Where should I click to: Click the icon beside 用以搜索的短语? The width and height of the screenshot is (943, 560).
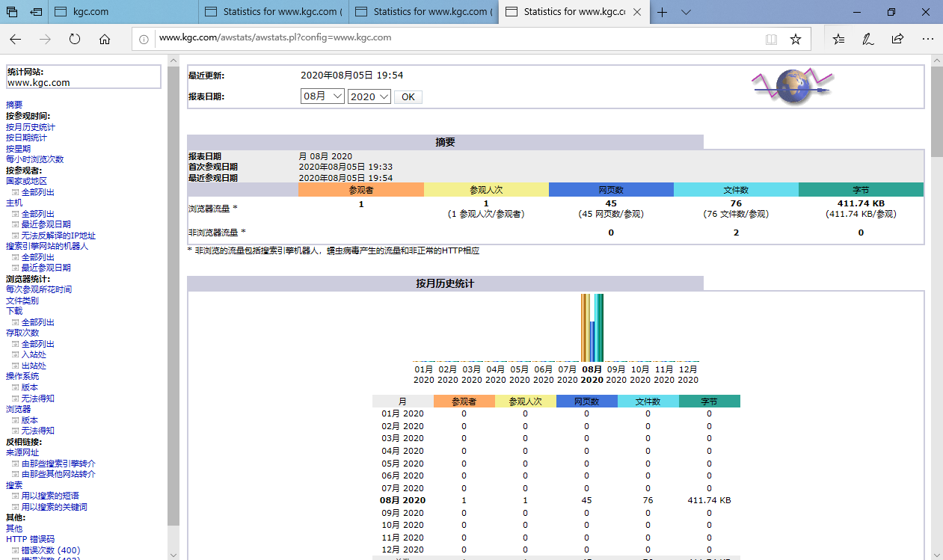(x=15, y=496)
